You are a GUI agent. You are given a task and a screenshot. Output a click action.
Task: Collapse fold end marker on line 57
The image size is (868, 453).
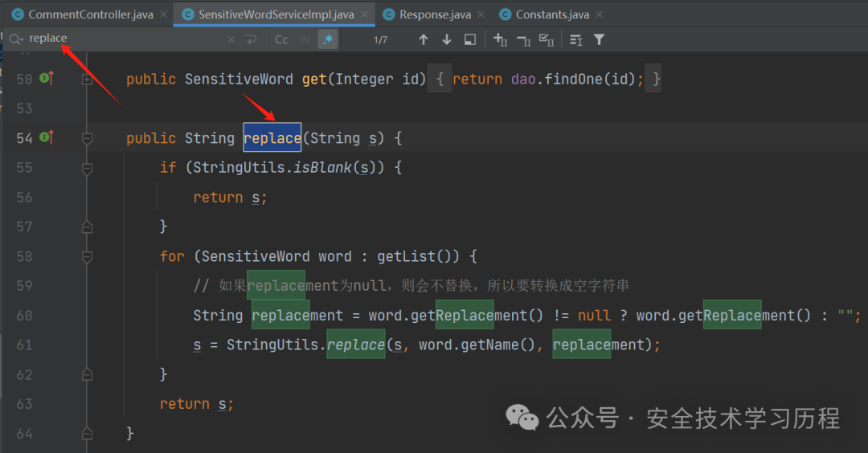click(x=87, y=226)
